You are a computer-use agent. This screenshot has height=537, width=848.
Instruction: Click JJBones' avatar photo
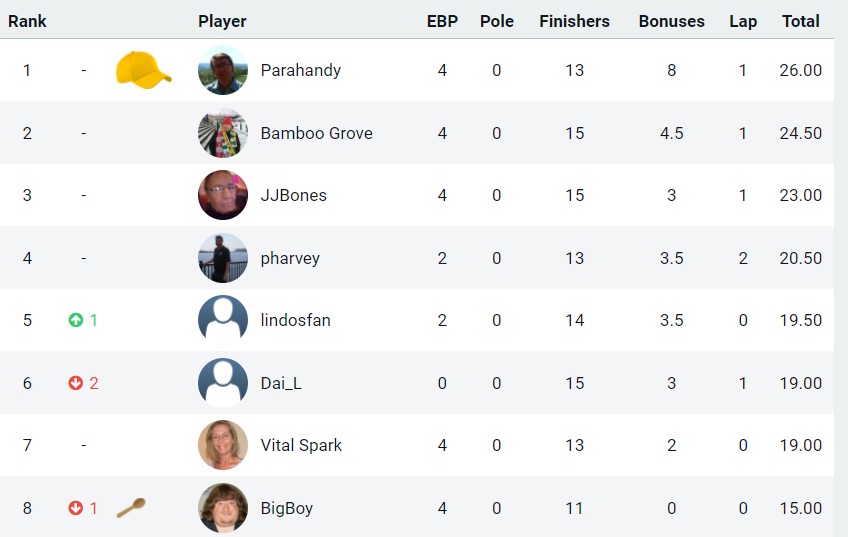point(223,195)
